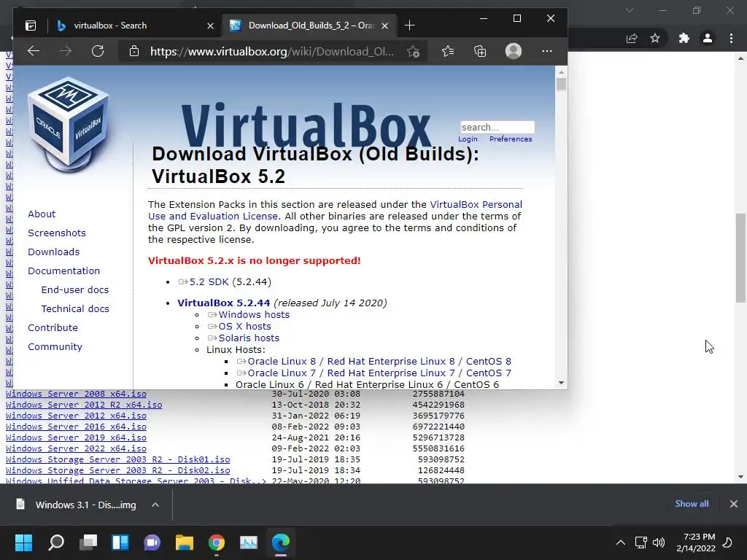Open Windows Server 2019 x64.iso link
747x560 pixels.
coord(76,437)
